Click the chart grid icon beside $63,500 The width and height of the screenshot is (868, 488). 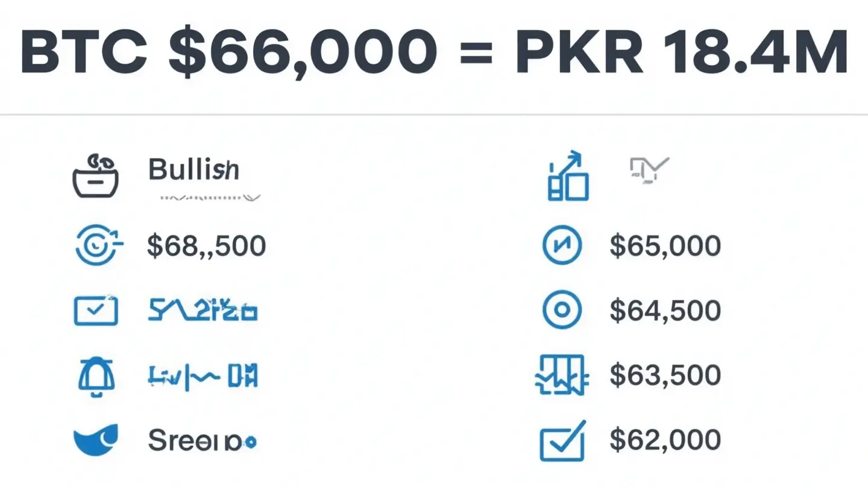561,375
